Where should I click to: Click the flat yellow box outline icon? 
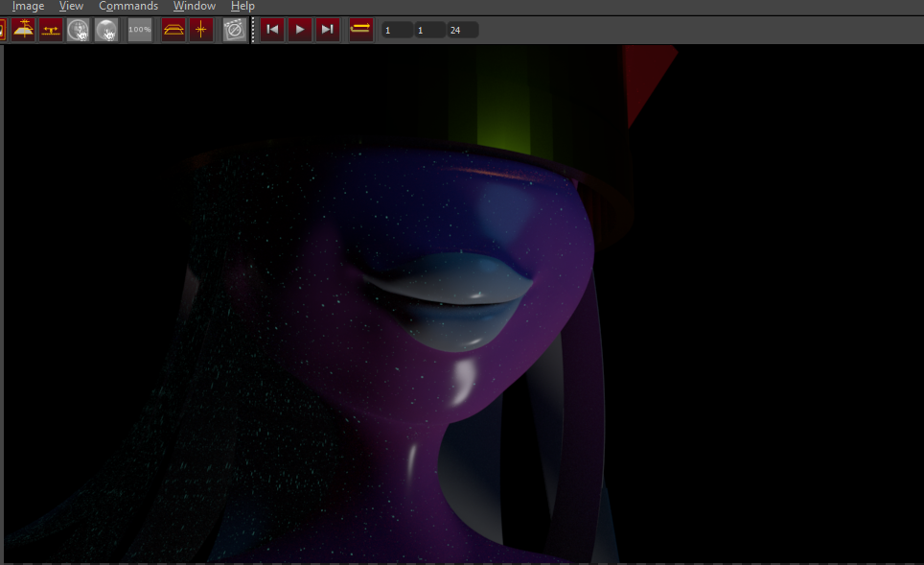pos(173,30)
